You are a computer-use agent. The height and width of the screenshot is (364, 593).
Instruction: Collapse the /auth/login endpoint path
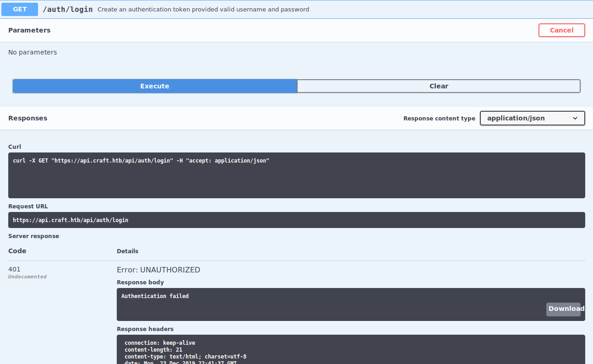click(x=68, y=9)
